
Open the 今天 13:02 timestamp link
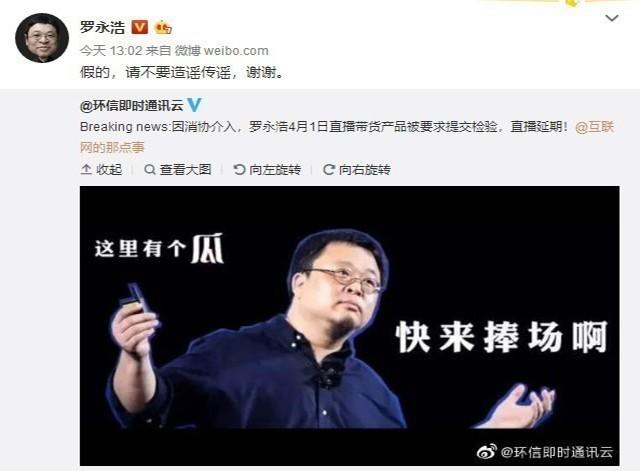[x=111, y=51]
